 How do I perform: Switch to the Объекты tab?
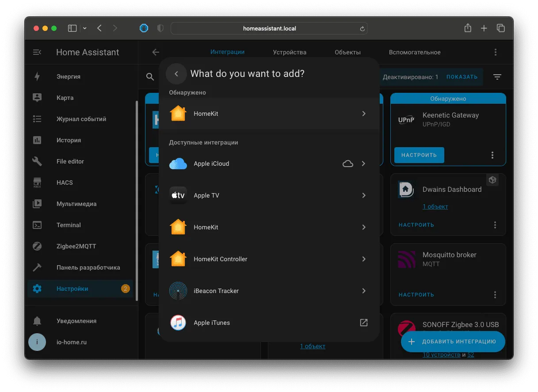coord(347,52)
